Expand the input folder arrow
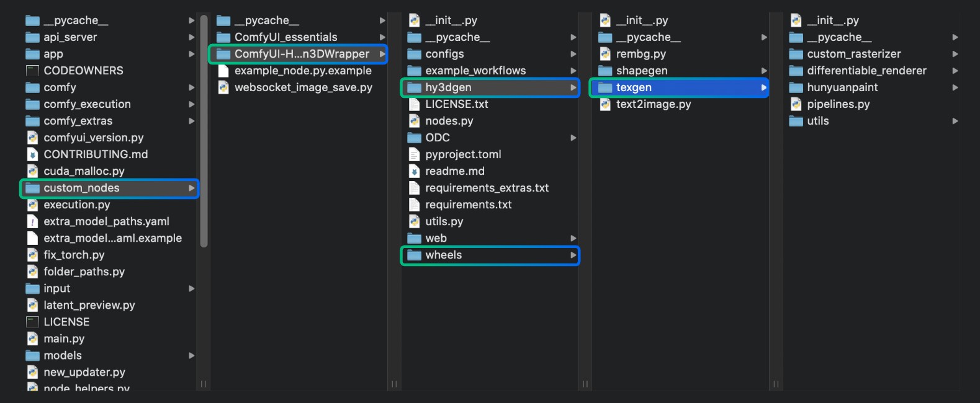980x403 pixels. point(192,288)
